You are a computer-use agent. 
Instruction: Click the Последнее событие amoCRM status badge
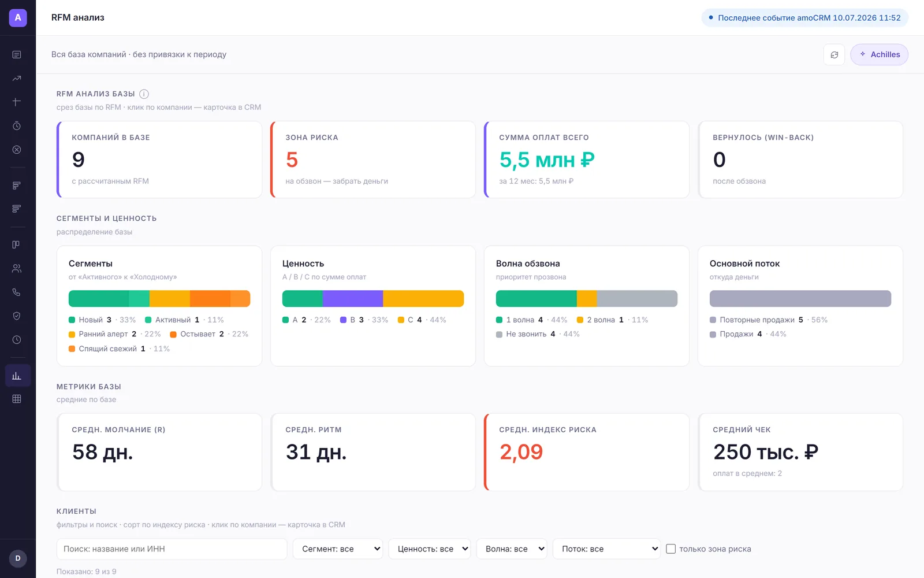coord(804,18)
